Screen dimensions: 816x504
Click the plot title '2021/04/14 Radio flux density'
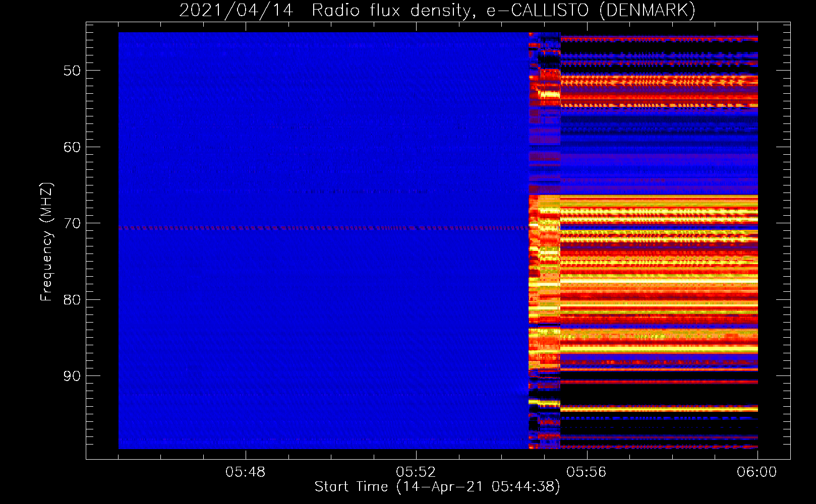(437, 10)
